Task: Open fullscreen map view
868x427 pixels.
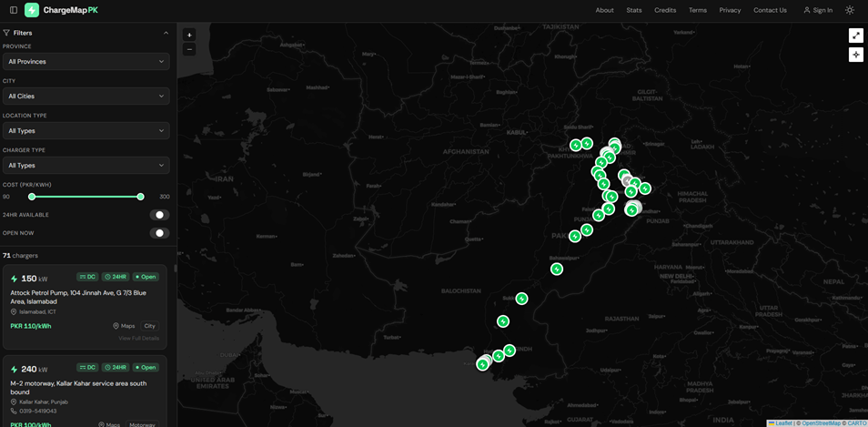Action: coord(855,36)
